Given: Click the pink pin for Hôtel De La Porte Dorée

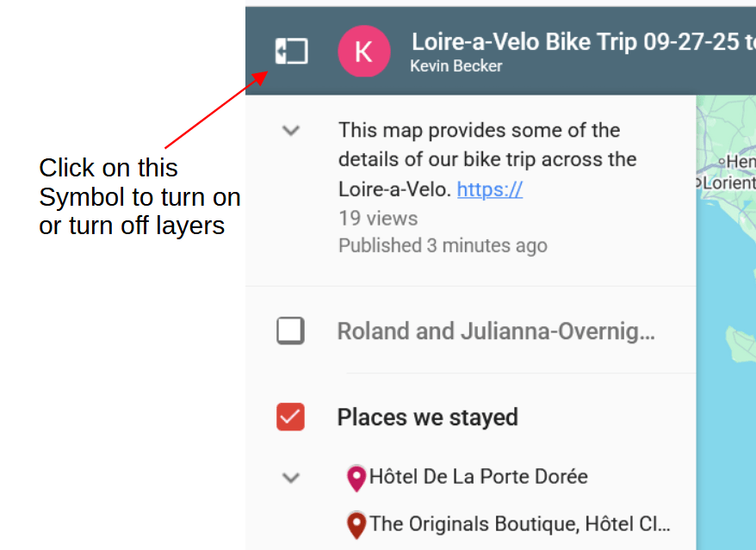Looking at the screenshot, I should click(x=356, y=478).
